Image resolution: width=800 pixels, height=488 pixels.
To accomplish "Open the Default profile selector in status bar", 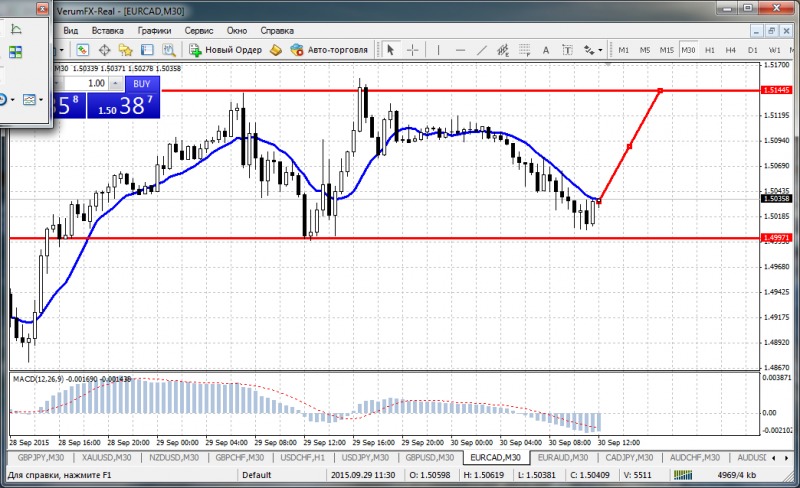I will (256, 475).
